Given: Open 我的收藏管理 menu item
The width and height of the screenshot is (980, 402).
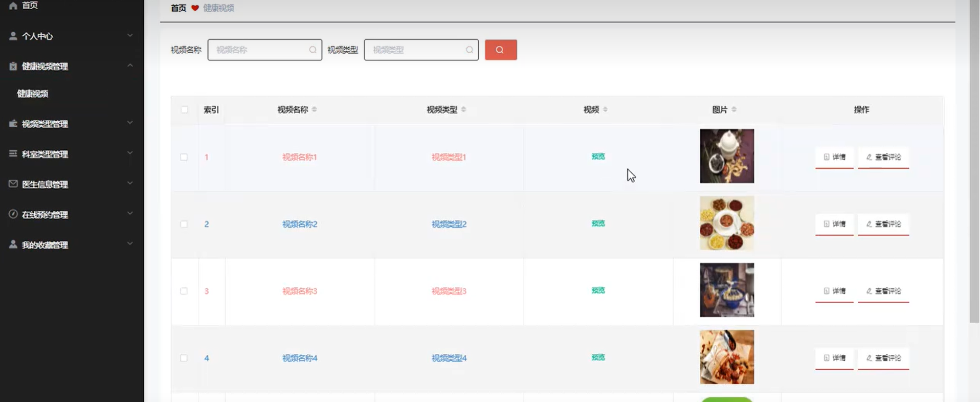Looking at the screenshot, I should coord(72,244).
